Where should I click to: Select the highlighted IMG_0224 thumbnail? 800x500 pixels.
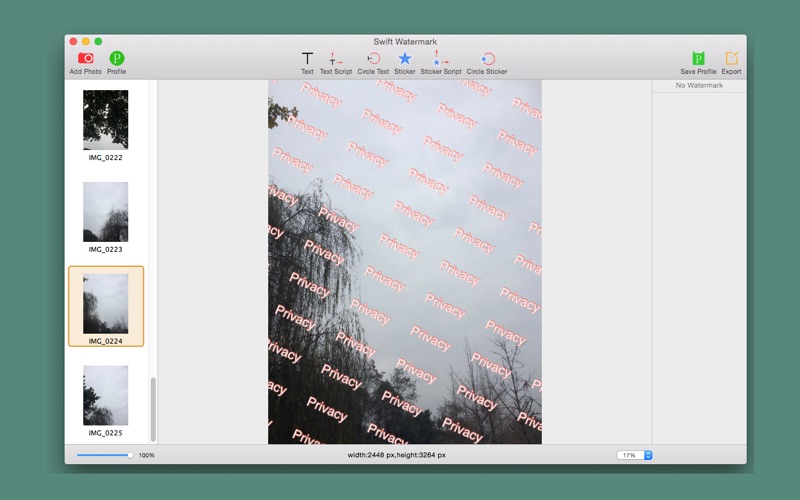106,306
